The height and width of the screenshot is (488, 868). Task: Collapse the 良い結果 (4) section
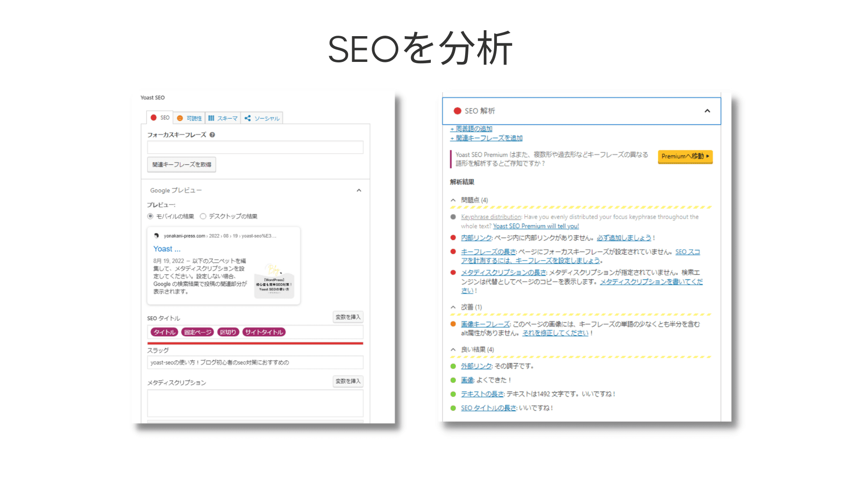coord(453,349)
